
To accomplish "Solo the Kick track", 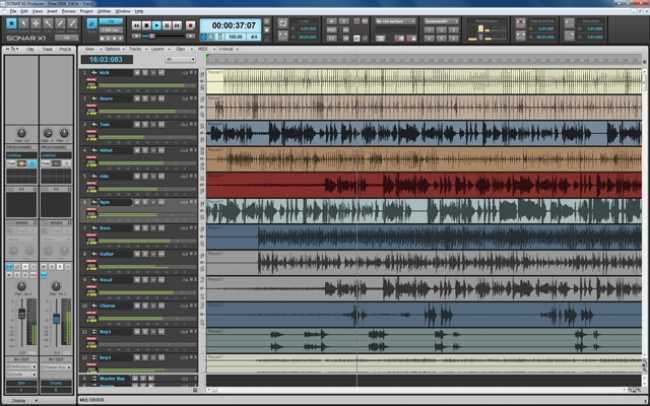I will click(145, 73).
